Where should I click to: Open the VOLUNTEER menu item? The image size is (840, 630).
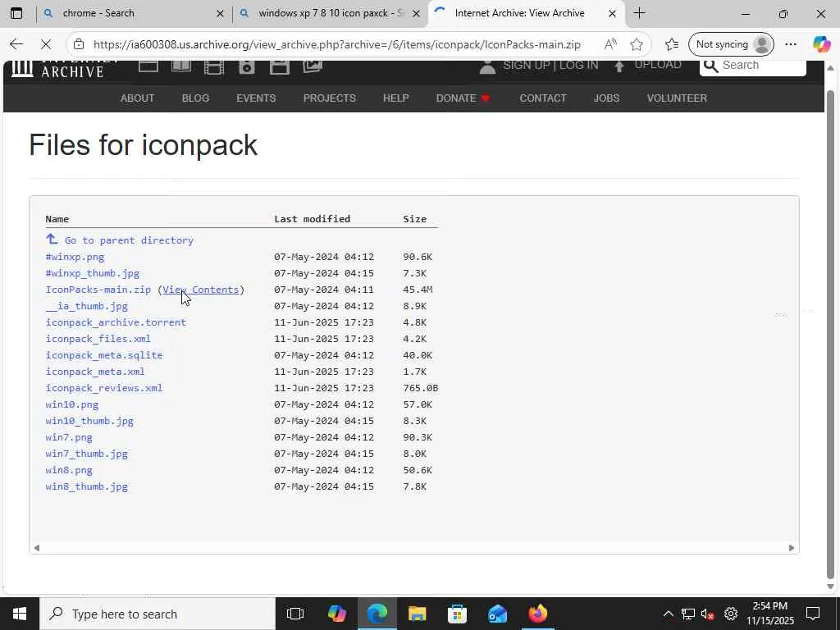tap(677, 98)
